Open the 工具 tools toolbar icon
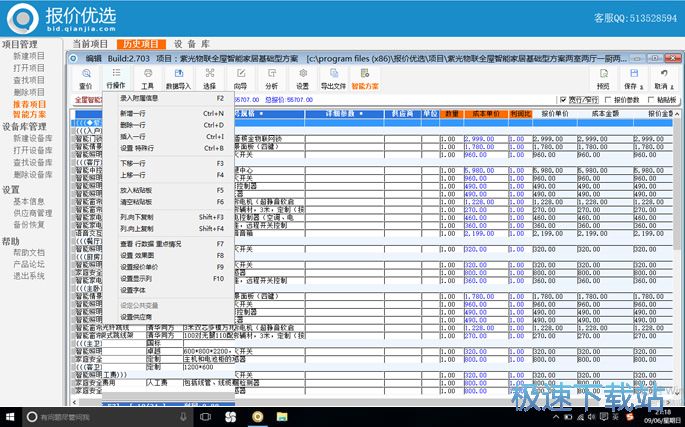Image resolution: width=685 pixels, height=427 pixels. pos(147,78)
